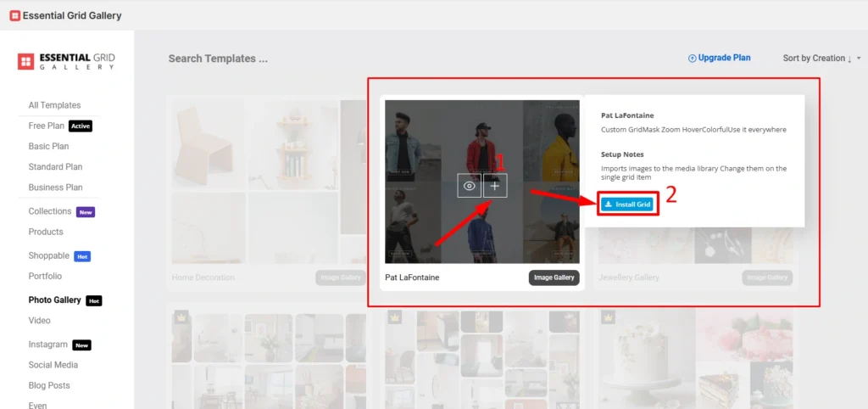Click the New badge beside Collections
This screenshot has height=409, width=868.
[x=86, y=211]
